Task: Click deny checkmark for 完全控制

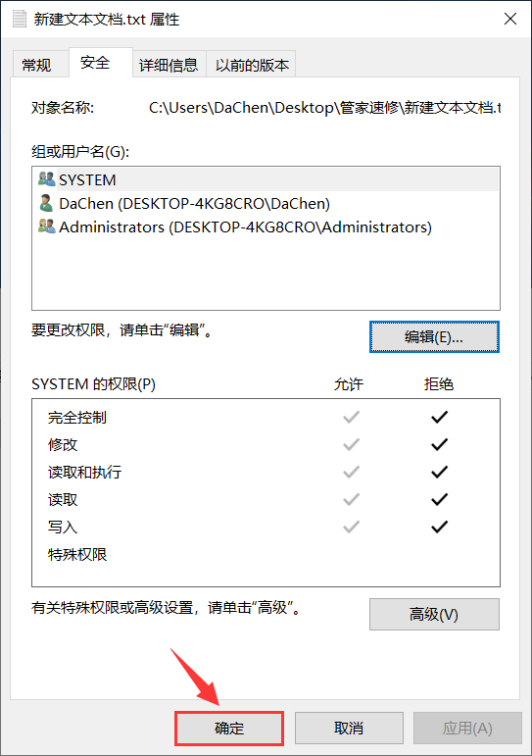Action: (439, 417)
